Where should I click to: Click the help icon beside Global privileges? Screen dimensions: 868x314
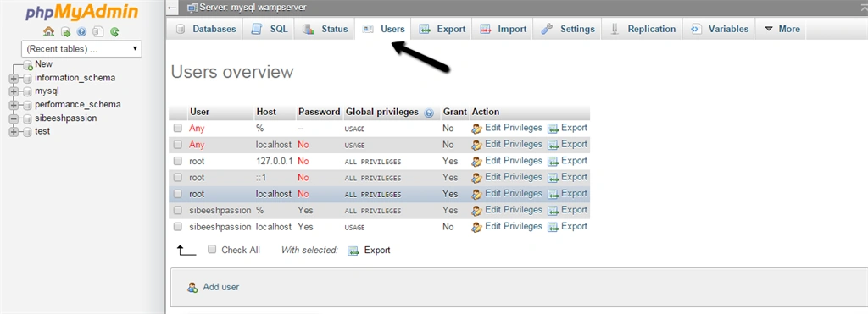pos(428,113)
